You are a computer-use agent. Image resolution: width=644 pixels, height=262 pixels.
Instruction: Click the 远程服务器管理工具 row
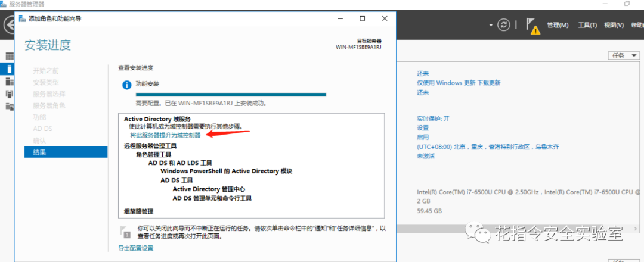coord(150,145)
